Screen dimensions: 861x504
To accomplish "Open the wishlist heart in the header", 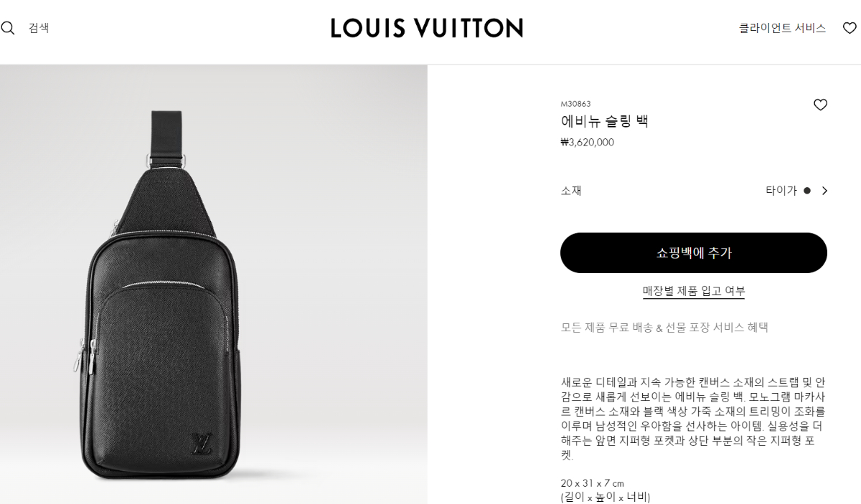I will click(850, 28).
